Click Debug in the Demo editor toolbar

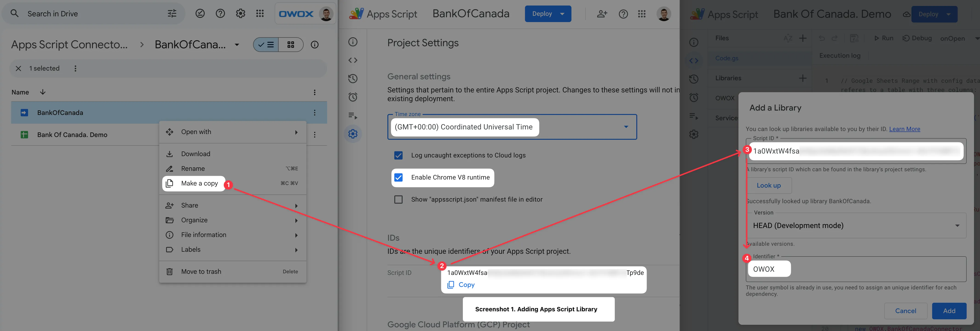(x=917, y=38)
